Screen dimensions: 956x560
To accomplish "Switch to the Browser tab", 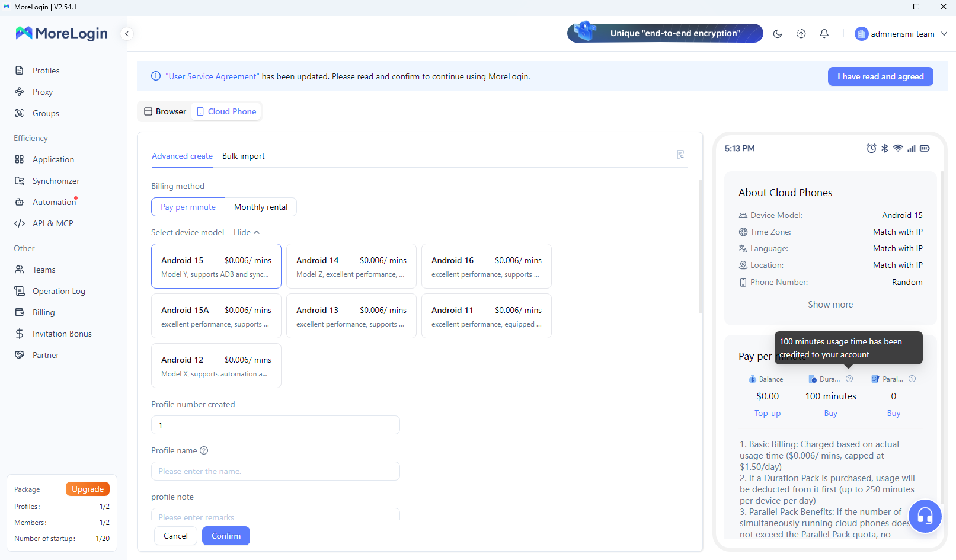I will coord(165,111).
